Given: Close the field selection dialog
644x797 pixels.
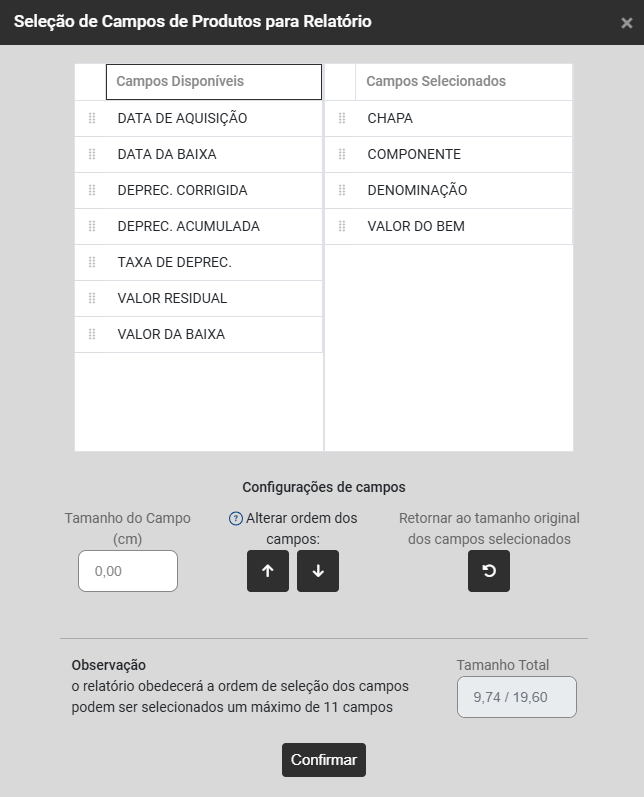Looking at the screenshot, I should 626,23.
